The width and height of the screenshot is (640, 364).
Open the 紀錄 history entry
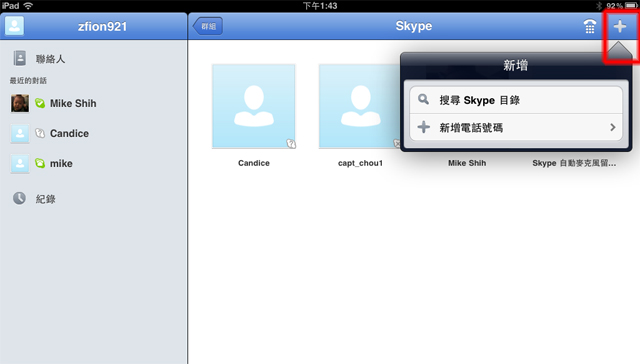pos(94,199)
